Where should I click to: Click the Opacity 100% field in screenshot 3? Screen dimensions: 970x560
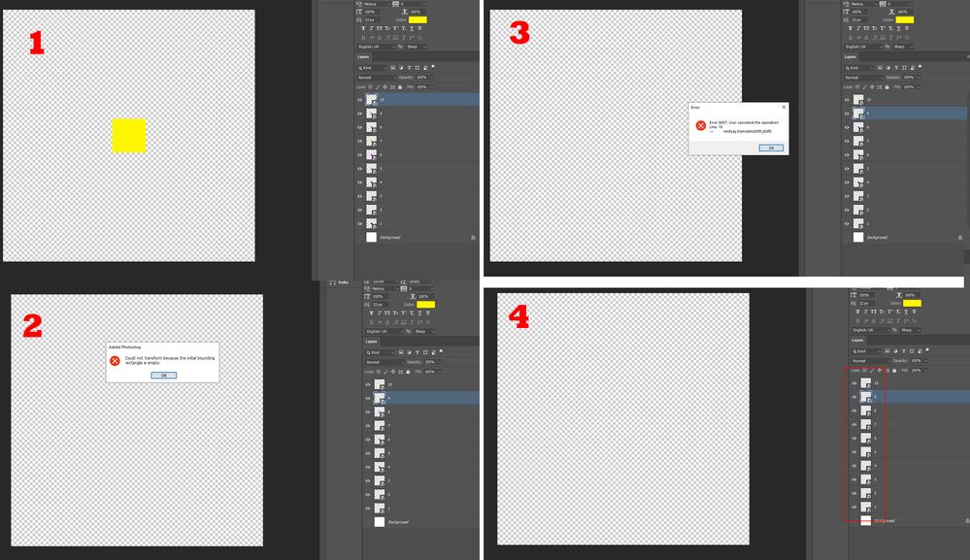coord(908,78)
